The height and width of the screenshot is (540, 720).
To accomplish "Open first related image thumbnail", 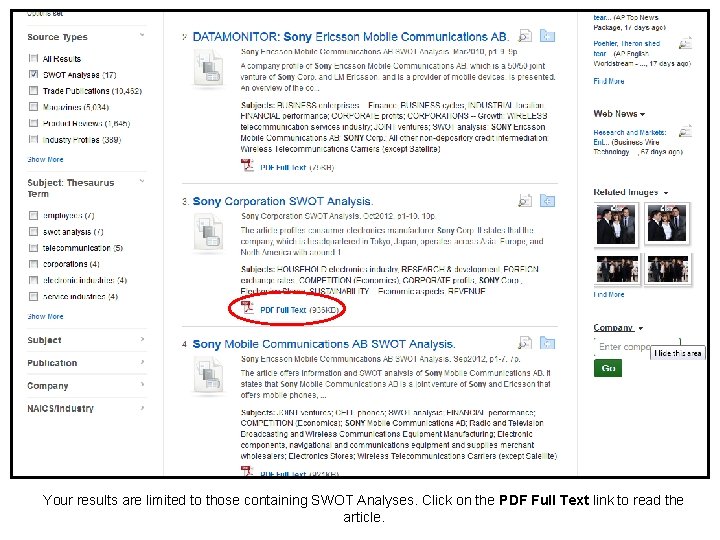I will (x=616, y=224).
